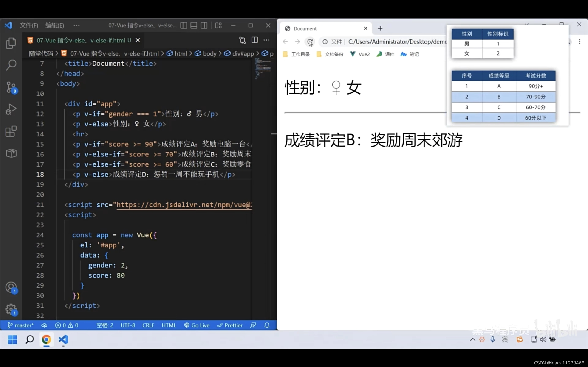Select the 07-Vue v-else-if.html editor tab

[x=81, y=40]
